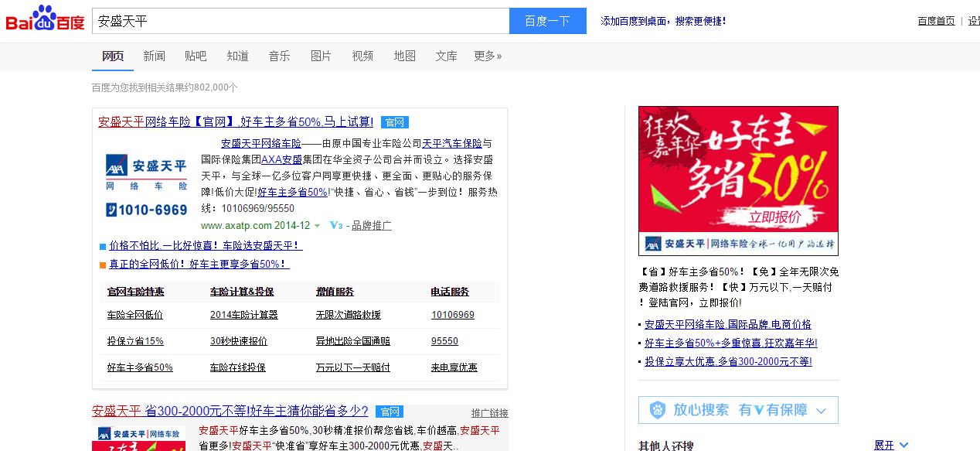Select the 网页 tab
980x451 pixels.
point(113,56)
